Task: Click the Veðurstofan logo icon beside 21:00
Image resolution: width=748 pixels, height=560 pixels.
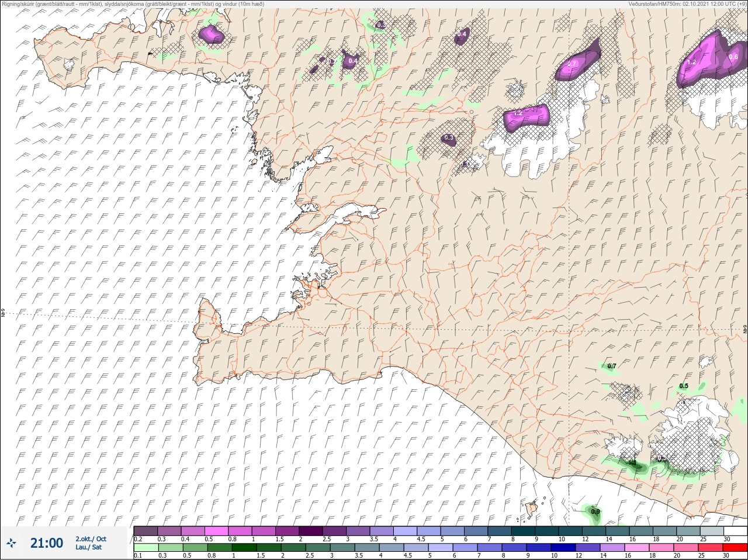Action: [x=12, y=543]
